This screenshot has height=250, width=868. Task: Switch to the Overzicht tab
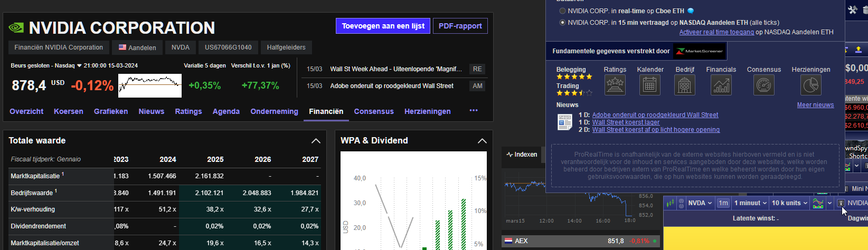[26, 111]
